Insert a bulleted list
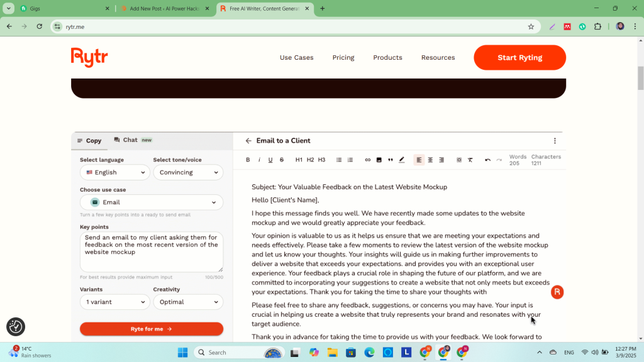The width and height of the screenshot is (644, 362). 339,160
